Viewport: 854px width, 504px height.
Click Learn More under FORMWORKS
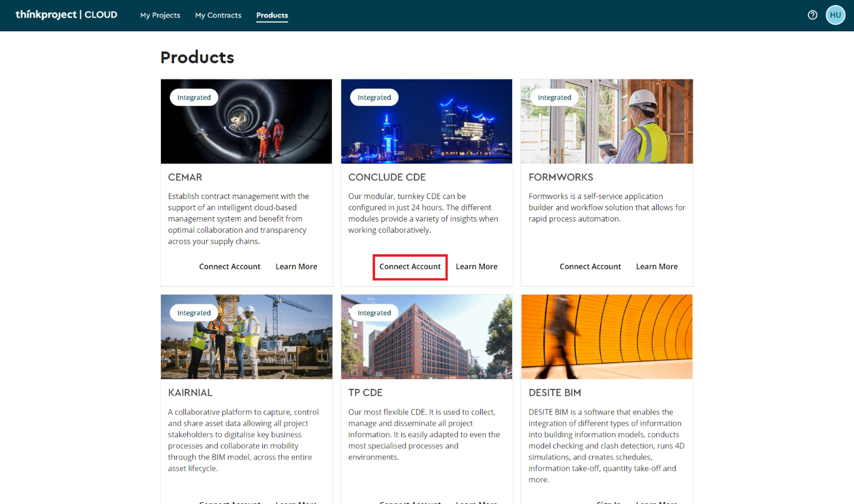click(x=657, y=267)
